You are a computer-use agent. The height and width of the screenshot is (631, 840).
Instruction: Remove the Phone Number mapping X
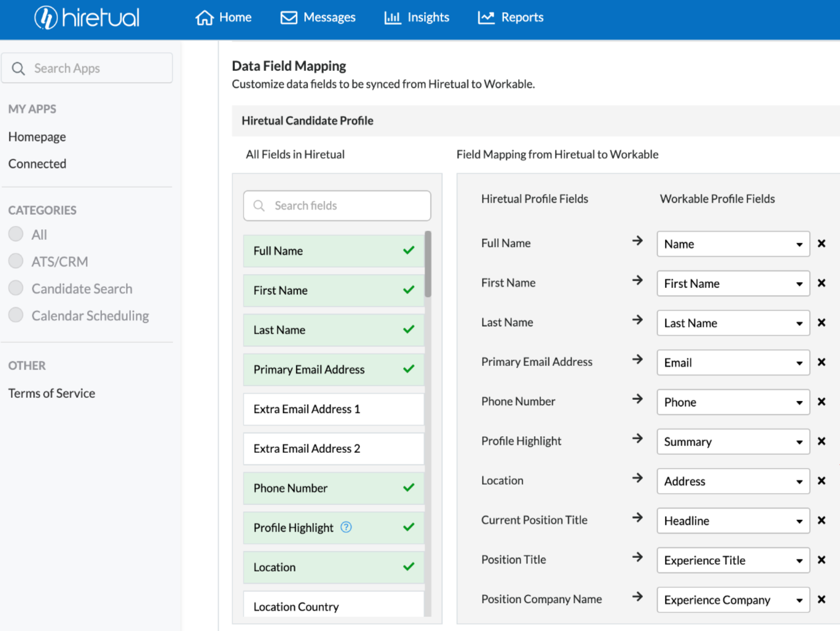822,402
